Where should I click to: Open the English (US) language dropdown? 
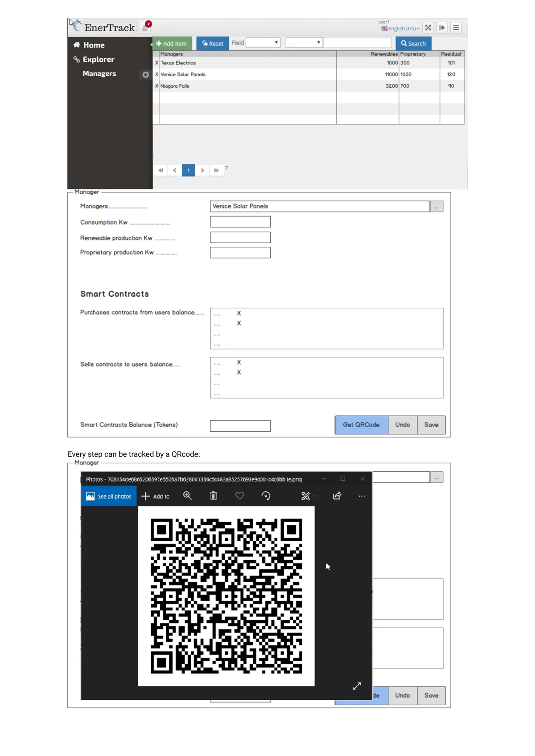click(x=400, y=29)
